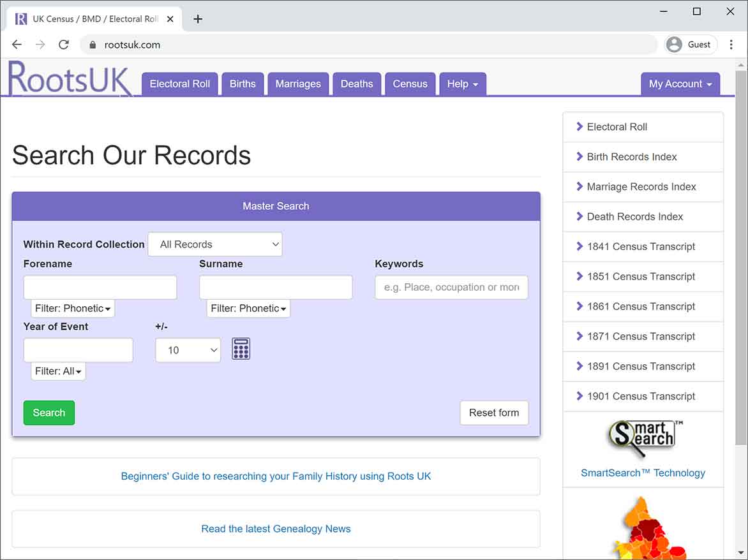Screen dimensions: 748x560
Task: Open the 1891 Census Transcript link
Action: tap(643, 367)
